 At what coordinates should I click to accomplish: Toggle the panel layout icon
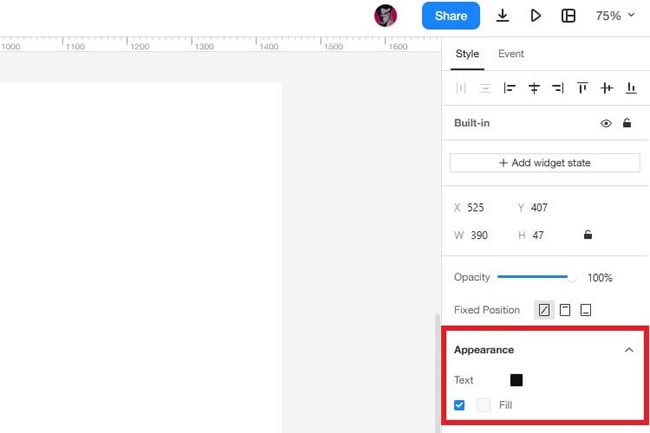click(568, 16)
